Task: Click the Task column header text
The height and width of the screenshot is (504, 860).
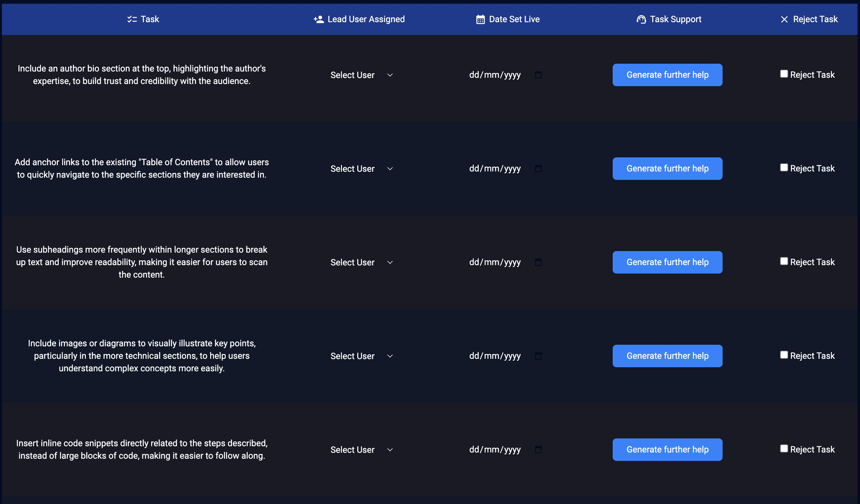Action: (x=150, y=19)
